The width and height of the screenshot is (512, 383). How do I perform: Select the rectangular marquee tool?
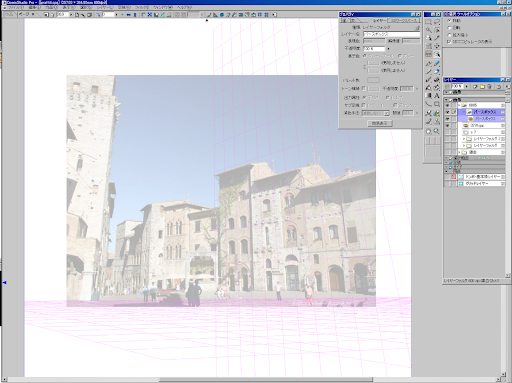tap(428, 22)
